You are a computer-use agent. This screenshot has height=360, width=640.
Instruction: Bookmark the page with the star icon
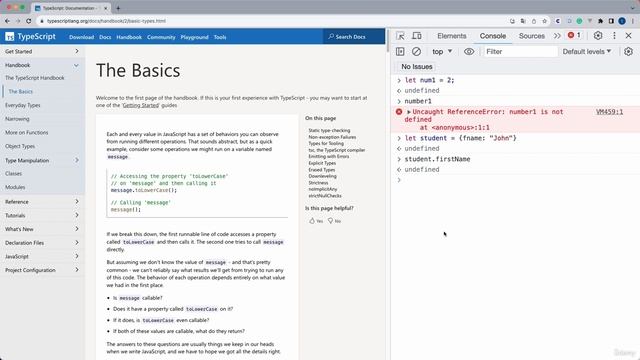coord(544,21)
